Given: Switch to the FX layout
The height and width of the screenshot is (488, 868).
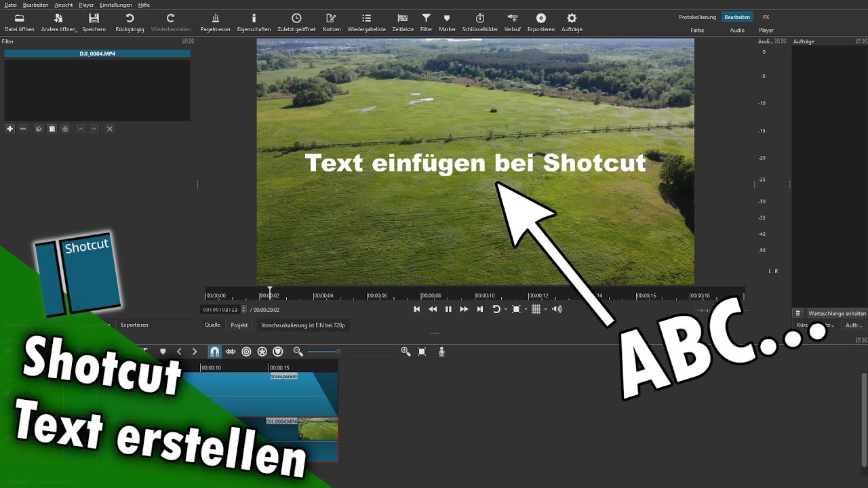Looking at the screenshot, I should point(766,17).
